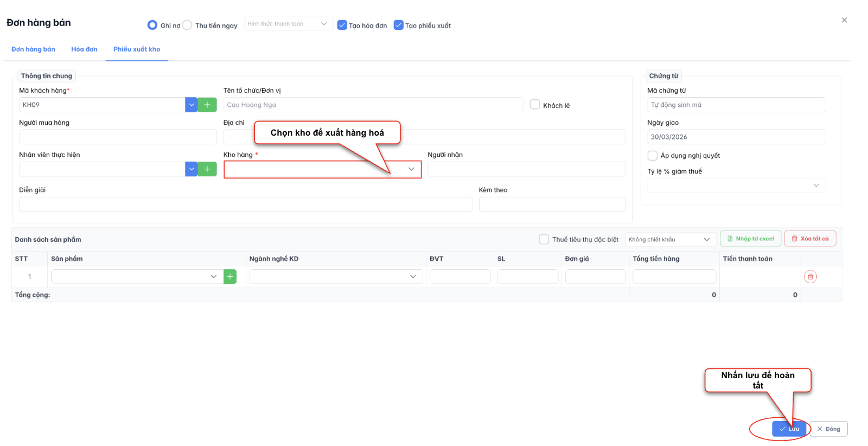
Task: Open Không chiết khấu discount dropdown
Action: (x=671, y=239)
